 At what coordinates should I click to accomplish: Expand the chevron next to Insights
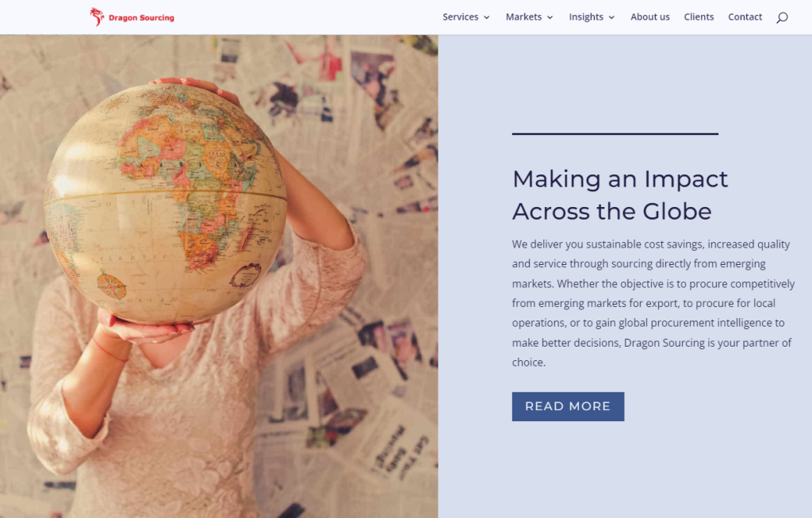[x=611, y=17]
